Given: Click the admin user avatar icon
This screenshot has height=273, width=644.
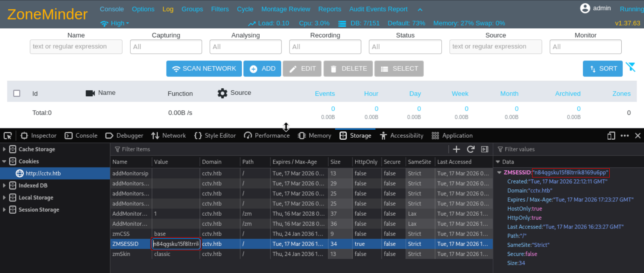Looking at the screenshot, I should pos(585,8).
